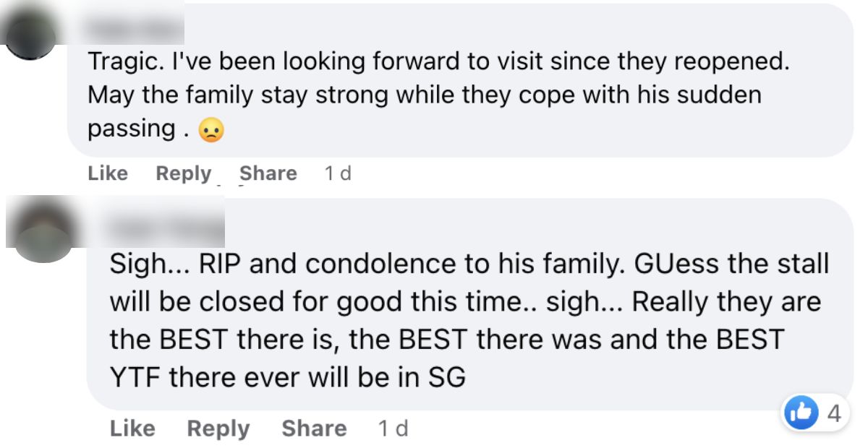868x448 pixels.
Task: Click the "May the family stay strong" line
Action: tap(425, 95)
